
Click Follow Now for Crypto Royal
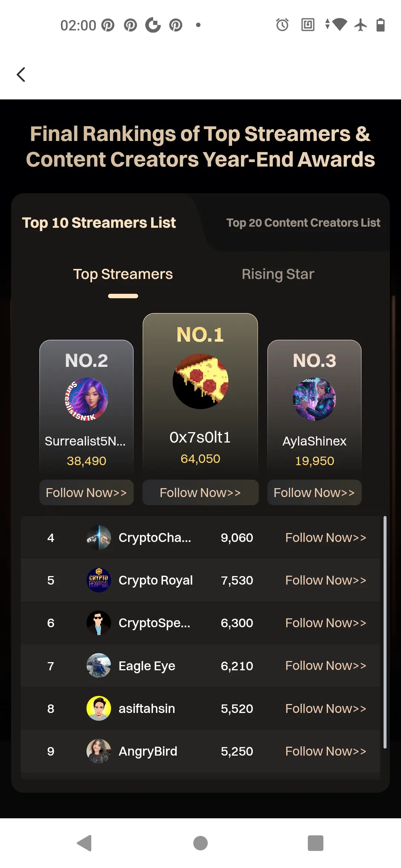(326, 580)
